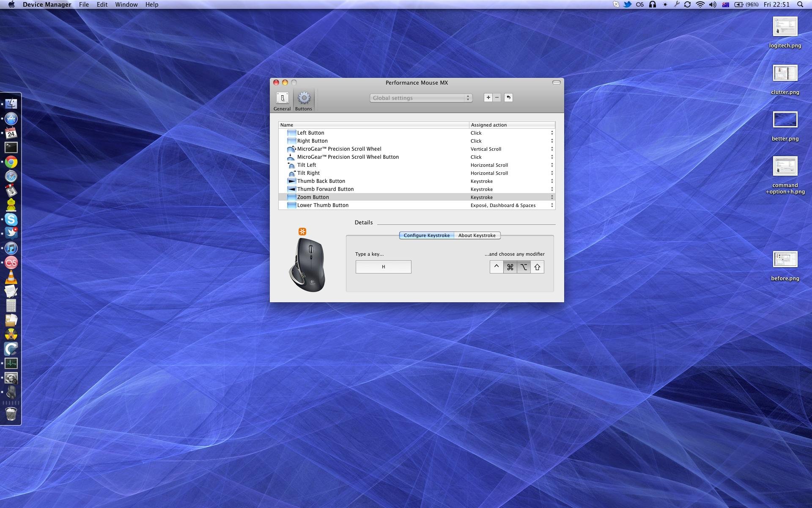Screen dimensions: 812x508
Task: Open iTunes from the dock
Action: pos(11,248)
